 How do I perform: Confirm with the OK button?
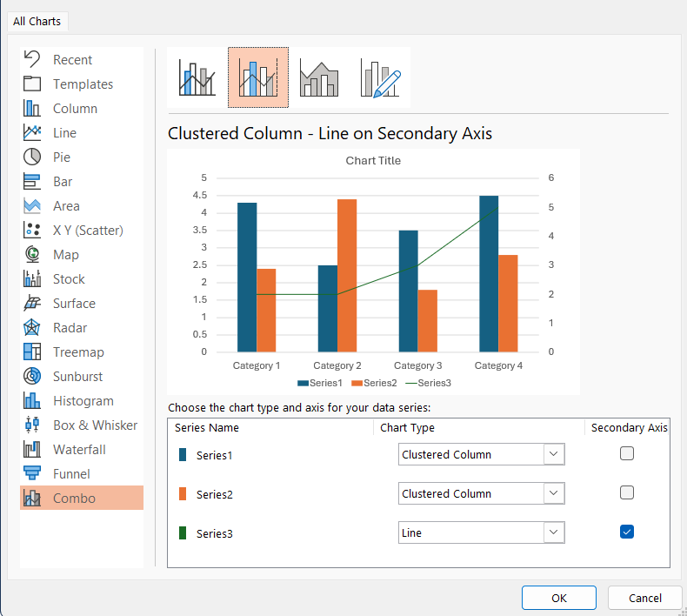click(558, 598)
